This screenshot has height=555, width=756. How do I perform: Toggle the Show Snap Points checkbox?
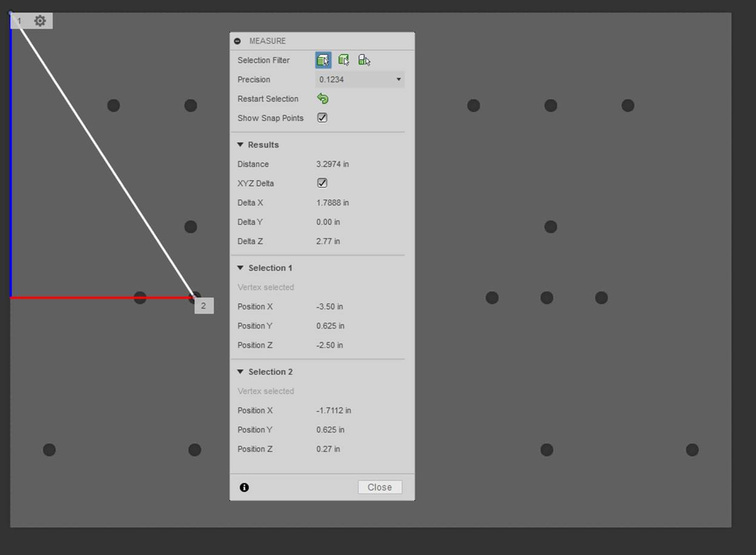(x=322, y=118)
